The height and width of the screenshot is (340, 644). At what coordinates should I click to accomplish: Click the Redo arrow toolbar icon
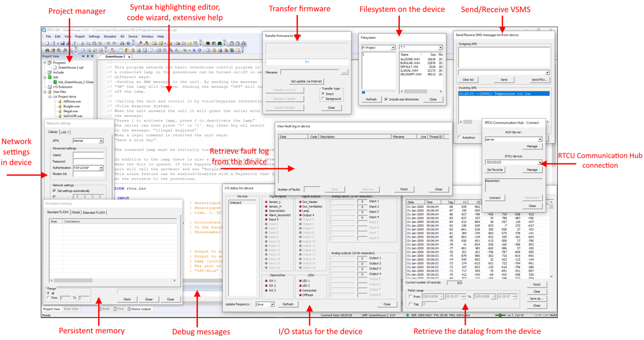click(114, 43)
